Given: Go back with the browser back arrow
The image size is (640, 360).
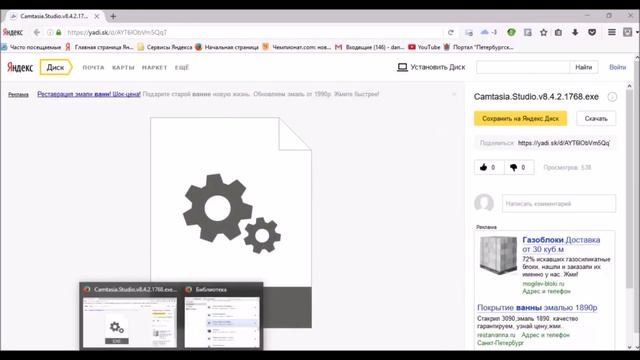Looking at the screenshot, I should click(x=37, y=32).
